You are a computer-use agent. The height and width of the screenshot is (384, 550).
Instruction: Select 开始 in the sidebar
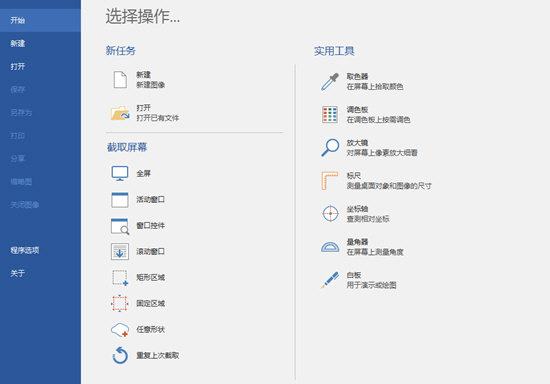40,20
